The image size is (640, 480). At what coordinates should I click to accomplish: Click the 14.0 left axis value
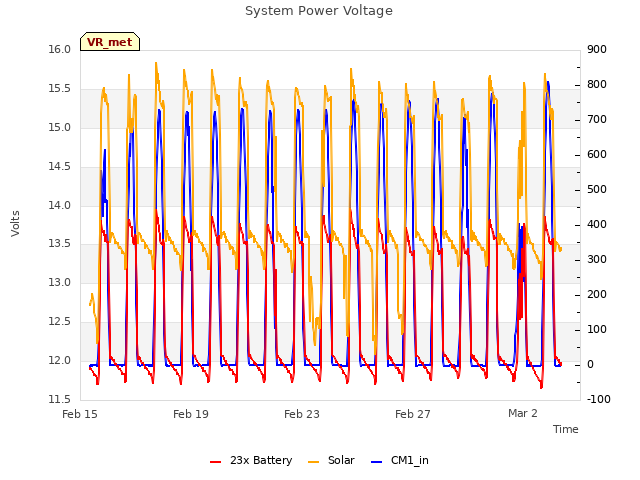pos(60,205)
